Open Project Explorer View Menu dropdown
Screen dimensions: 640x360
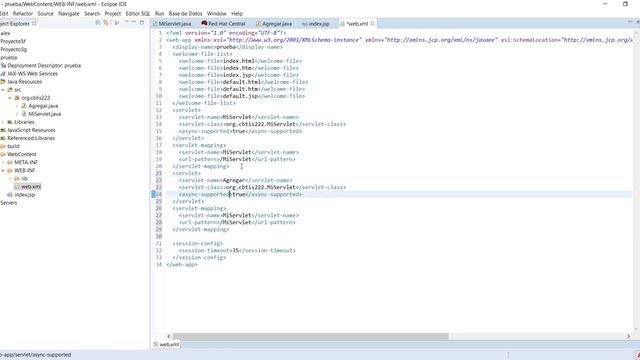tap(127, 22)
